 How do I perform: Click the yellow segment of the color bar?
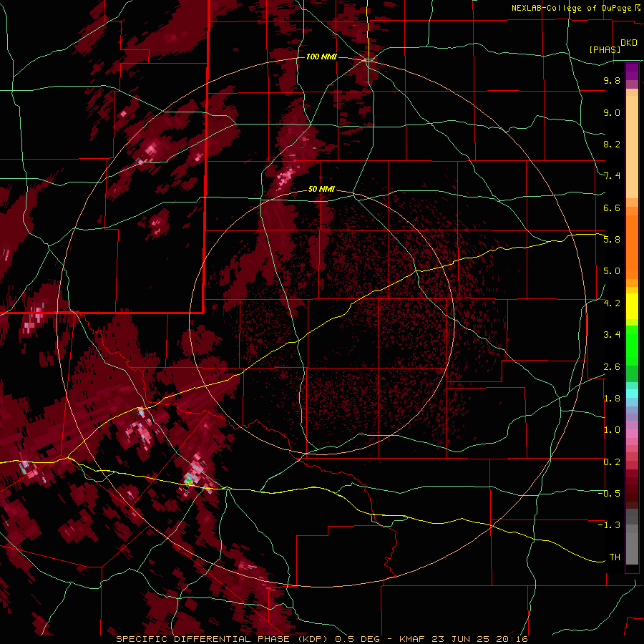point(632,306)
